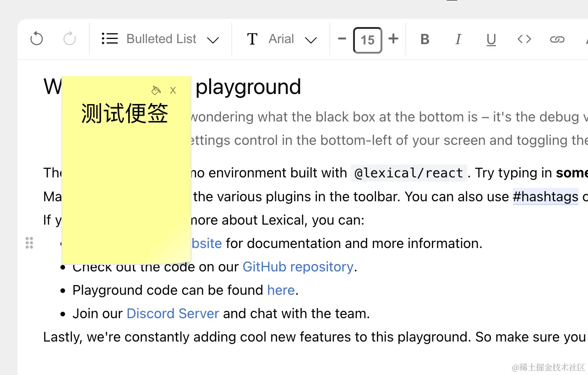588x375 pixels.
Task: Apply Italic formatting
Action: (458, 39)
